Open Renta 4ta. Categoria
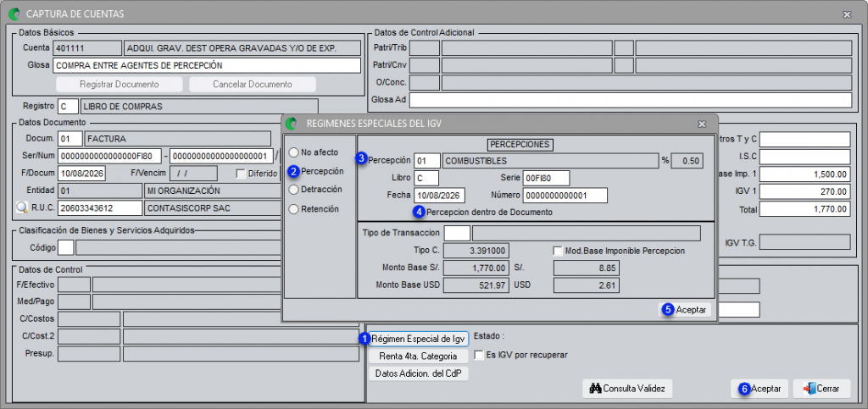This screenshot has height=409, width=868. pos(418,356)
